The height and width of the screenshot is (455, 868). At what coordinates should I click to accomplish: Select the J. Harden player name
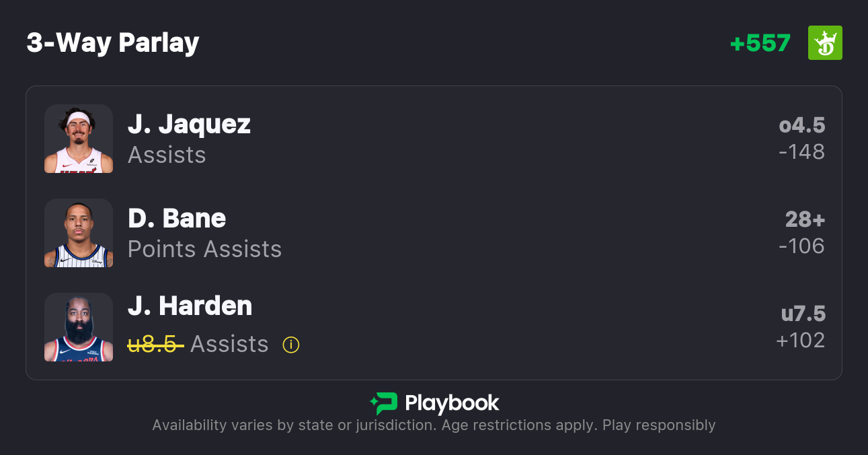(190, 306)
